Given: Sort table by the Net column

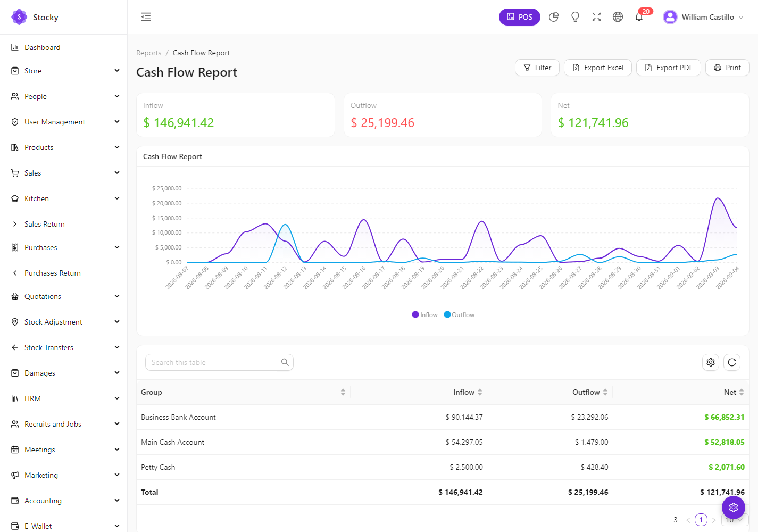Looking at the screenshot, I should pos(734,392).
